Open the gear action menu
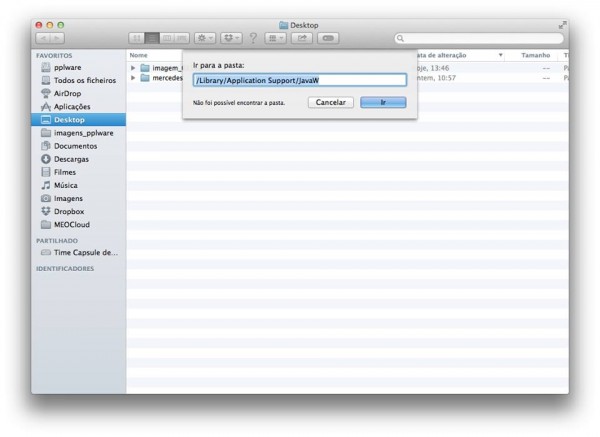This screenshot has width=600, height=437. pos(205,38)
